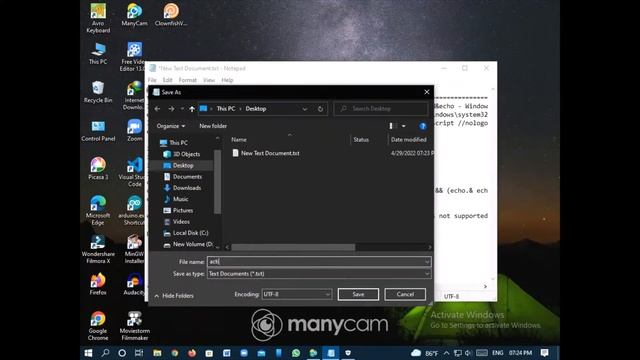The width and height of the screenshot is (640, 360).
Task: Click Save button in dialog
Action: click(x=358, y=294)
